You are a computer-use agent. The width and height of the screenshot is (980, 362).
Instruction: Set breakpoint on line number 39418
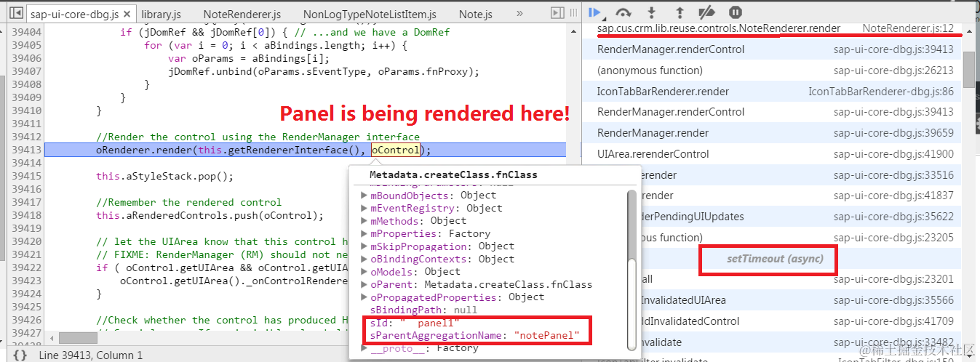(x=26, y=215)
